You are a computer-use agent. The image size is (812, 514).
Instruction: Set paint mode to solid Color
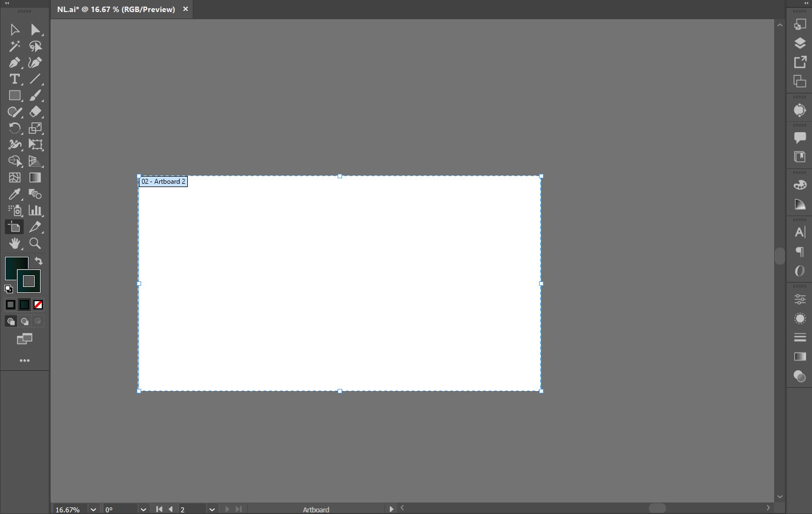tap(10, 304)
